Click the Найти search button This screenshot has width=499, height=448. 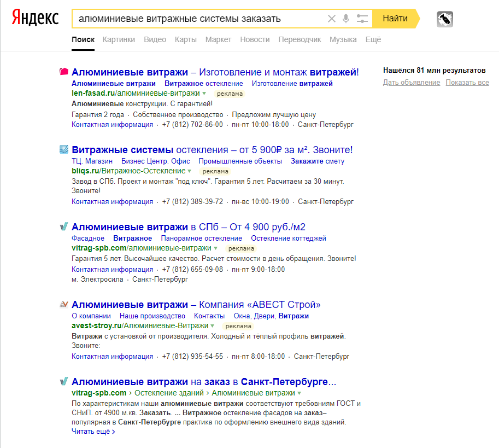(396, 19)
